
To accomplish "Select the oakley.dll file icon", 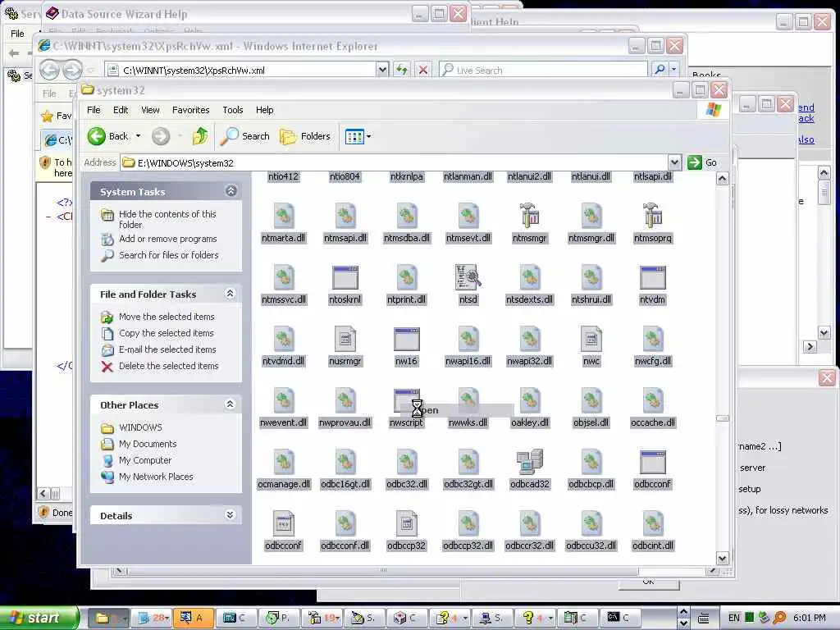I will tap(529, 401).
